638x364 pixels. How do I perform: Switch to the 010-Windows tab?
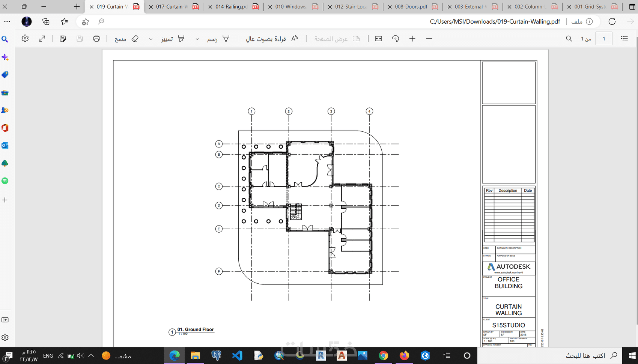[x=293, y=7]
